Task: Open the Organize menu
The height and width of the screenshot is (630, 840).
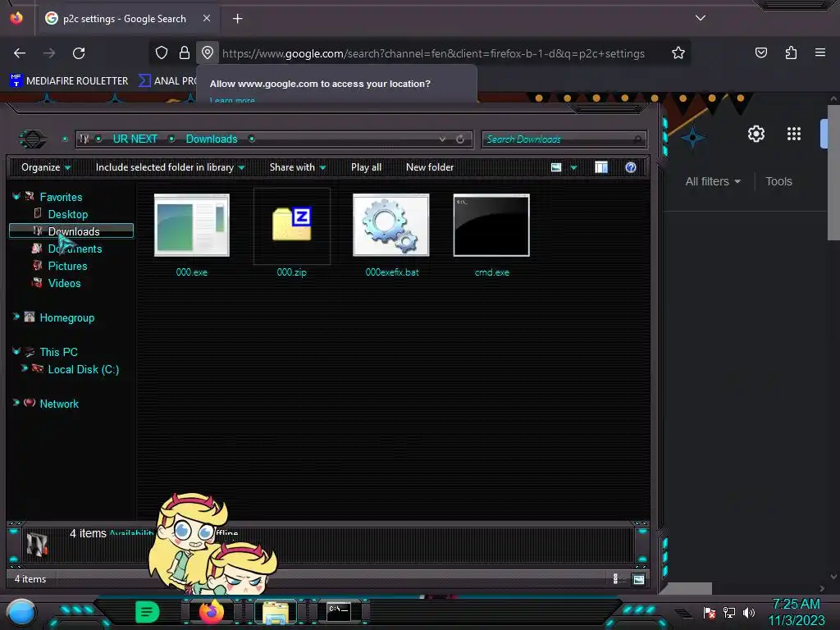Action: [x=46, y=167]
